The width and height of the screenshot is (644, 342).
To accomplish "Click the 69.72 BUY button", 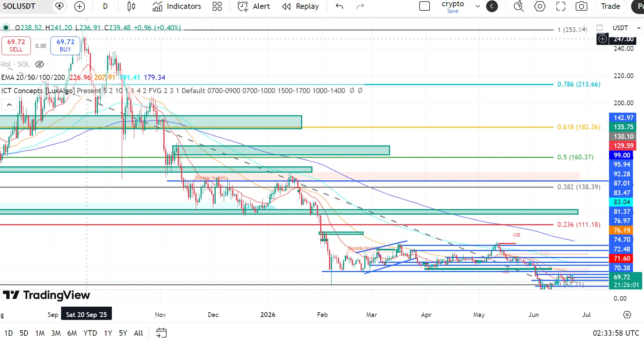I will pos(65,46).
